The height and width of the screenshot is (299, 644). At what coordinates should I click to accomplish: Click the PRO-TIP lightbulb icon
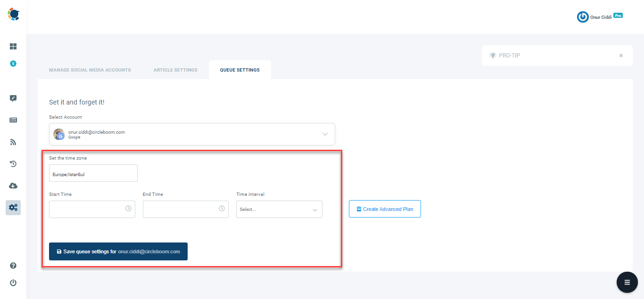pyautogui.click(x=493, y=56)
